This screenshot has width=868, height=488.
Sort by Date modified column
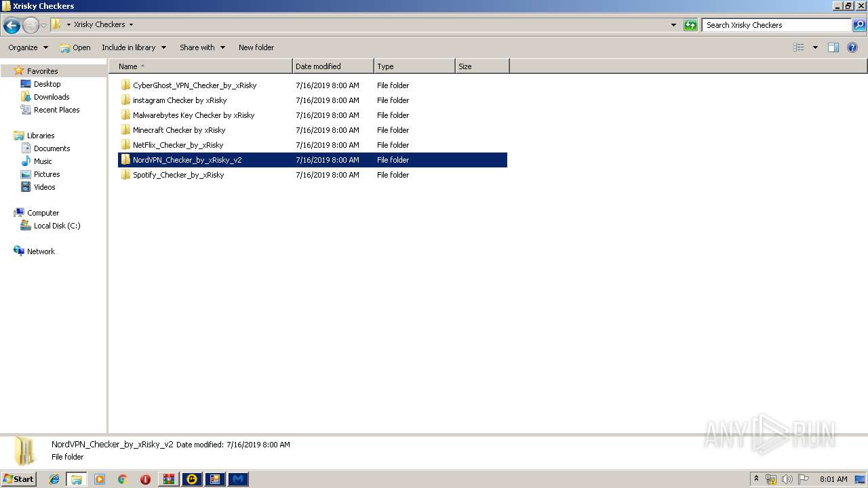333,66
